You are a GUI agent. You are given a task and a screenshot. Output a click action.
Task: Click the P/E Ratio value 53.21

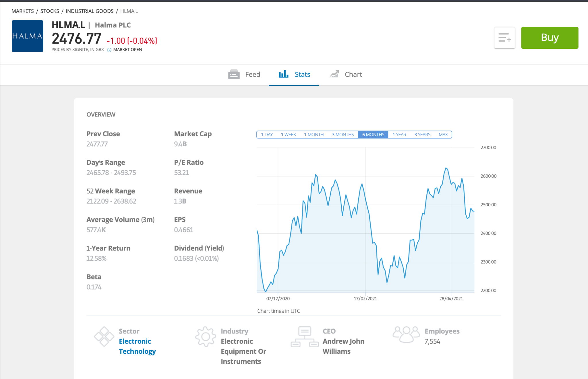[181, 173]
